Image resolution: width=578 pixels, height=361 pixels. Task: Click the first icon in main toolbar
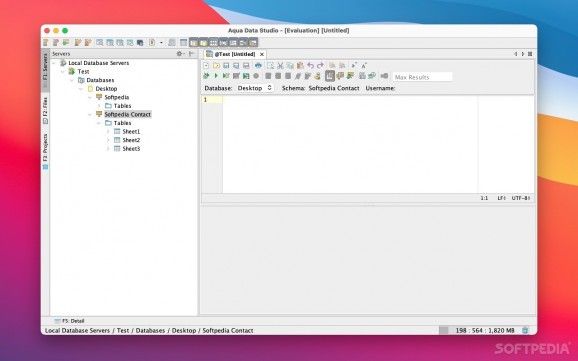[46, 42]
